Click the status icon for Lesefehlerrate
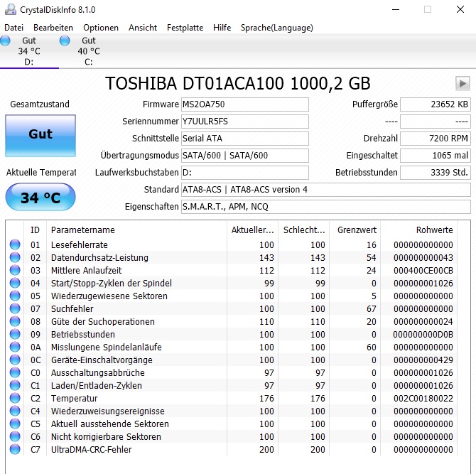Screen dimensions: 476x474 [15, 244]
